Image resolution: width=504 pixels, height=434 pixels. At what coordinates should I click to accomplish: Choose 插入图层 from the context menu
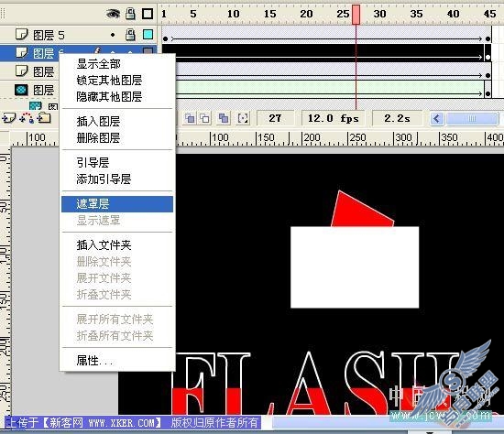tap(98, 122)
